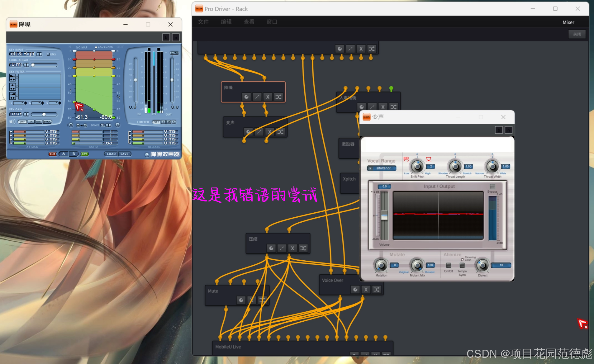Click the Volume fader in 变声 plugin
The height and width of the screenshot is (364, 594).
pos(384,215)
